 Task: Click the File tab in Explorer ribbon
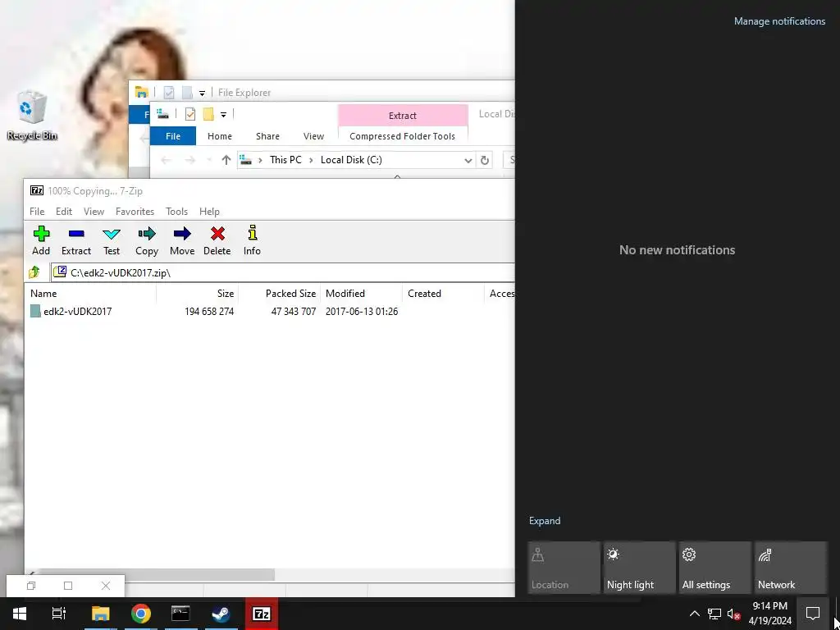pos(172,136)
